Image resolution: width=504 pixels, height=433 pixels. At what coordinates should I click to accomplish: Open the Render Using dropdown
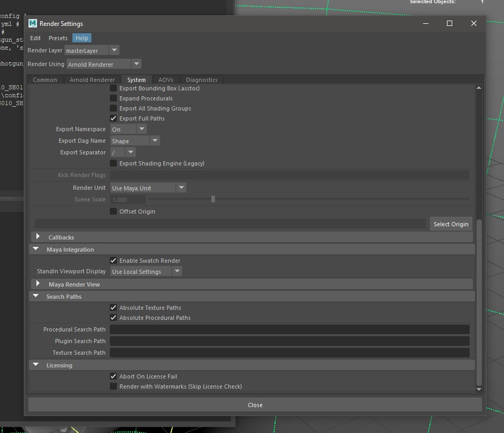136,63
